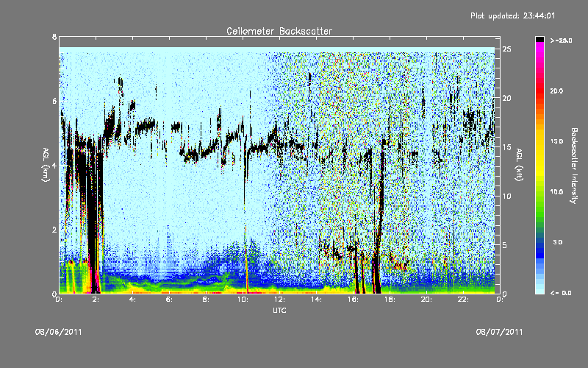Screen dimensions: 588x368
Task: Click the '10.0' colorbar label
Action: click(x=556, y=192)
